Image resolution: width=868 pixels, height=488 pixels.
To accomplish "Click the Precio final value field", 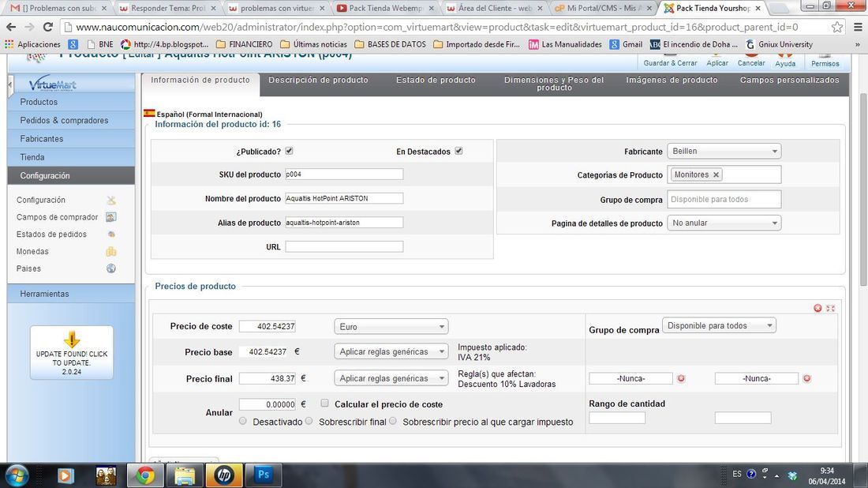I will [x=268, y=379].
